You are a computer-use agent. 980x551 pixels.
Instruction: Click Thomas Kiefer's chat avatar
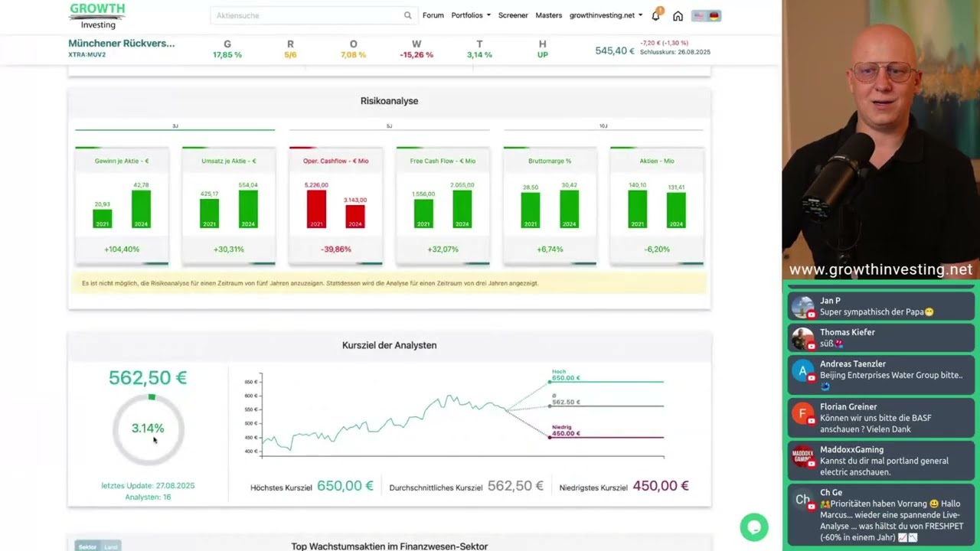point(802,338)
